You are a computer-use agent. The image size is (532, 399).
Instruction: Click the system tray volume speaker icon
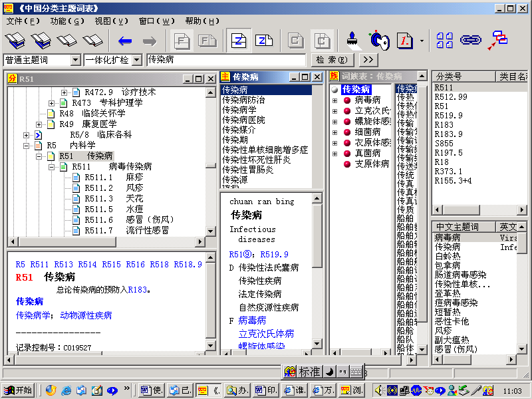[379, 390]
